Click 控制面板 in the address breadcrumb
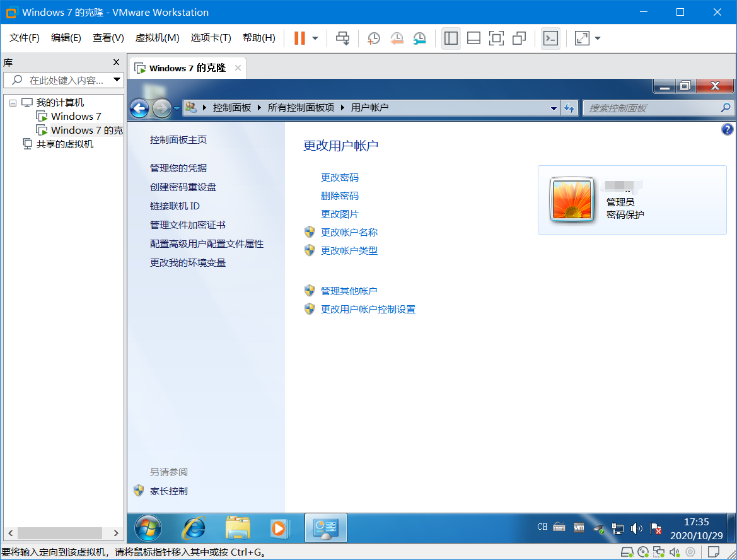Image resolution: width=737 pixels, height=560 pixels. click(232, 108)
